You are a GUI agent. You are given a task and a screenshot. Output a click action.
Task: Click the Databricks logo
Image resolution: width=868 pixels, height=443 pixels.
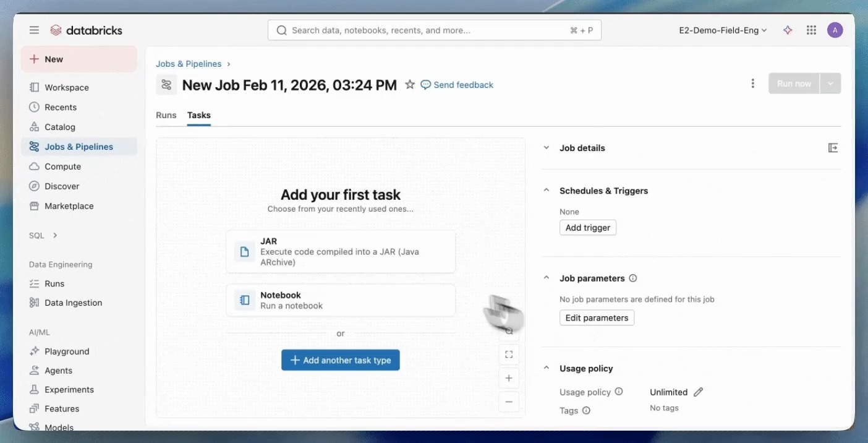point(86,30)
